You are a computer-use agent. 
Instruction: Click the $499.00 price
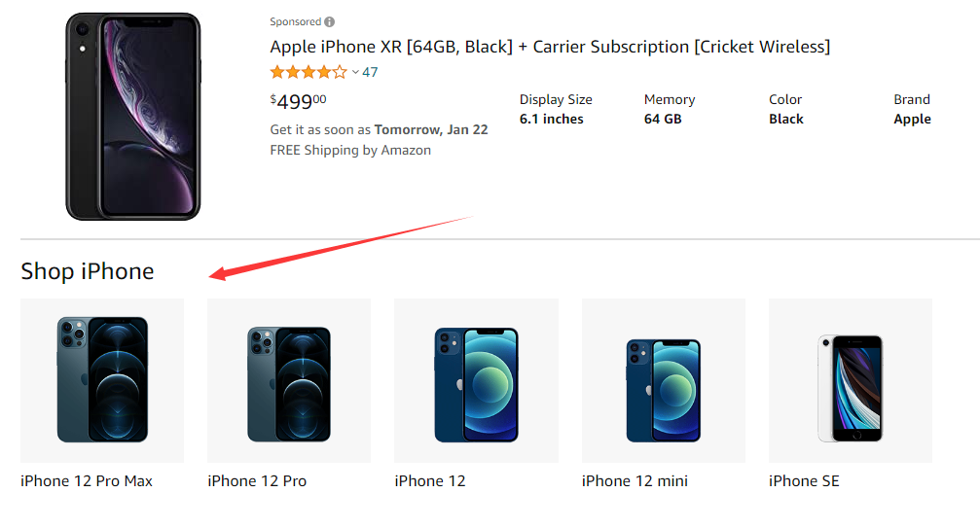click(x=298, y=101)
